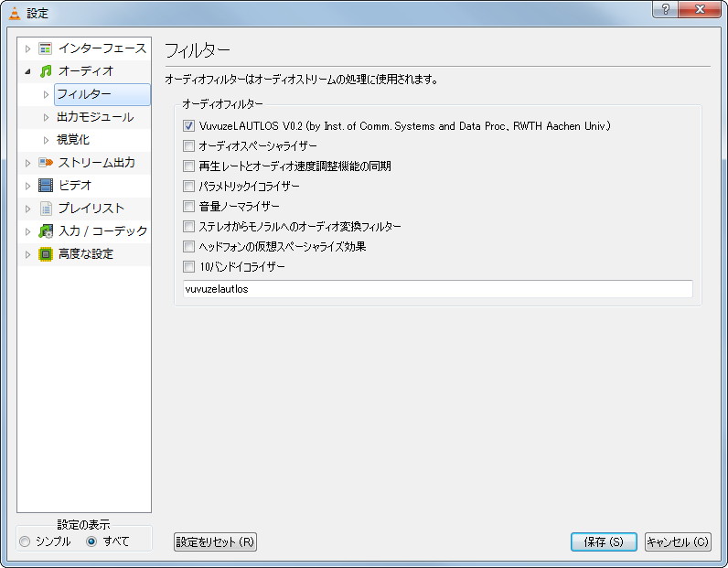The width and height of the screenshot is (728, 568).
Task: Click the Advanced settings chip icon
Action: click(x=46, y=254)
